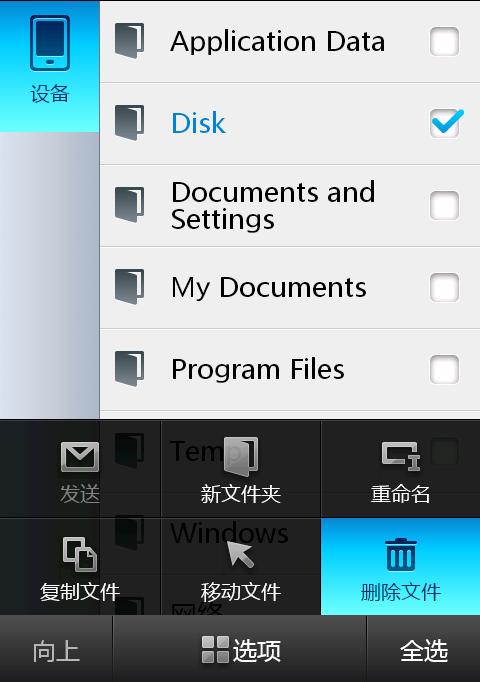The height and width of the screenshot is (682, 480).
Task: Enable the My Documents checkbox
Action: (x=444, y=287)
